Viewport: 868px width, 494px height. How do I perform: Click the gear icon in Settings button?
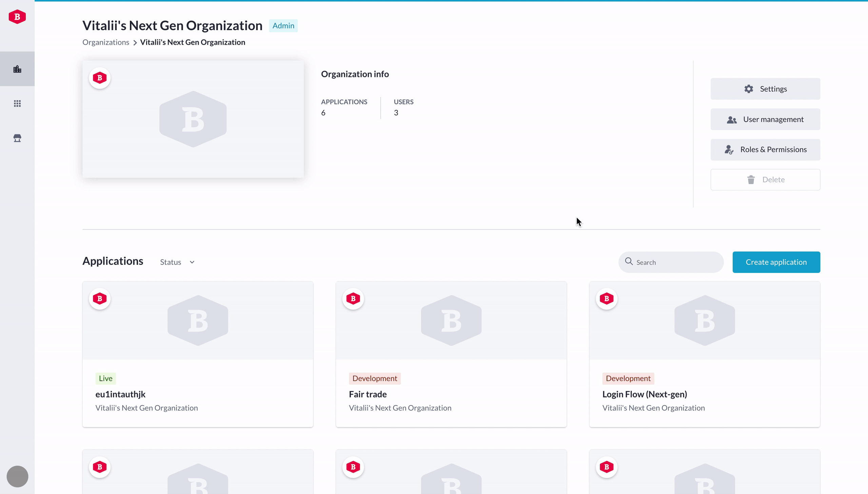coord(749,89)
